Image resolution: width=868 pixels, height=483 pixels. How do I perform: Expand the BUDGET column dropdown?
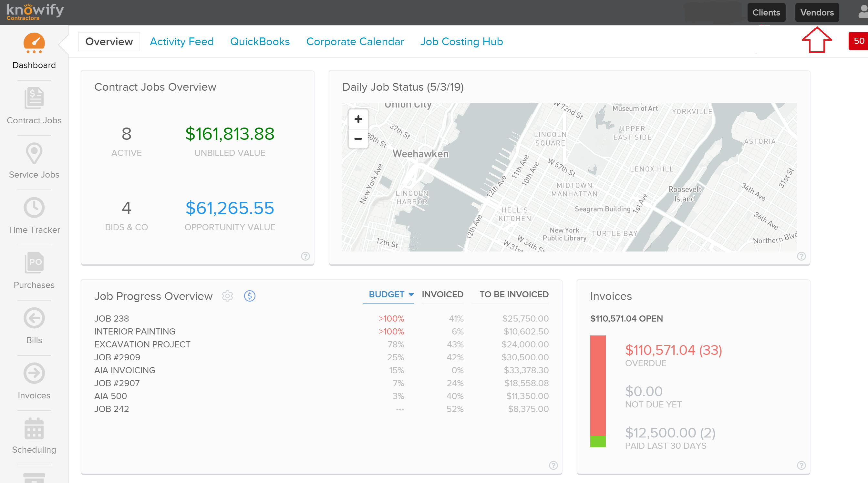(x=391, y=294)
